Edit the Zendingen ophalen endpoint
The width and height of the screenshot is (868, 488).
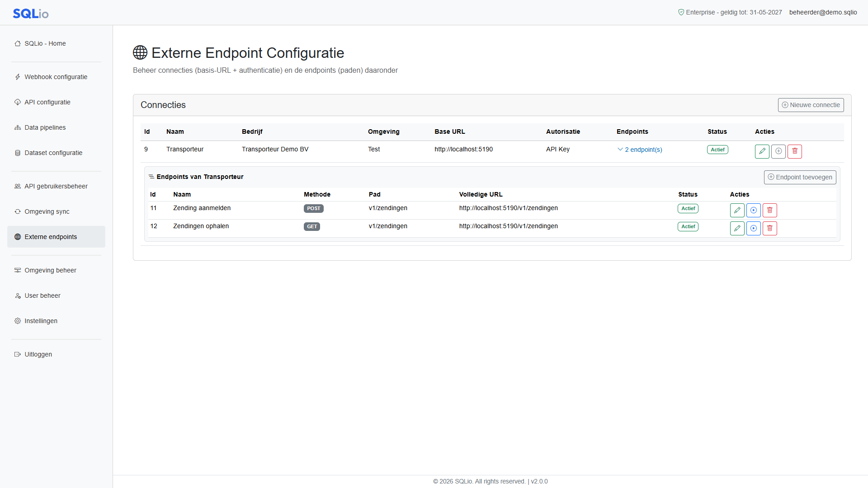pos(737,228)
